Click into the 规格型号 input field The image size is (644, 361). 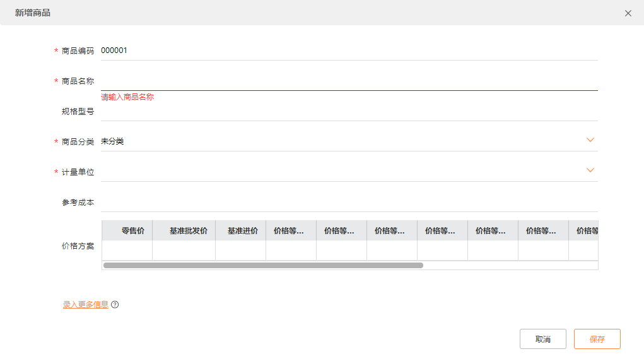(x=348, y=112)
